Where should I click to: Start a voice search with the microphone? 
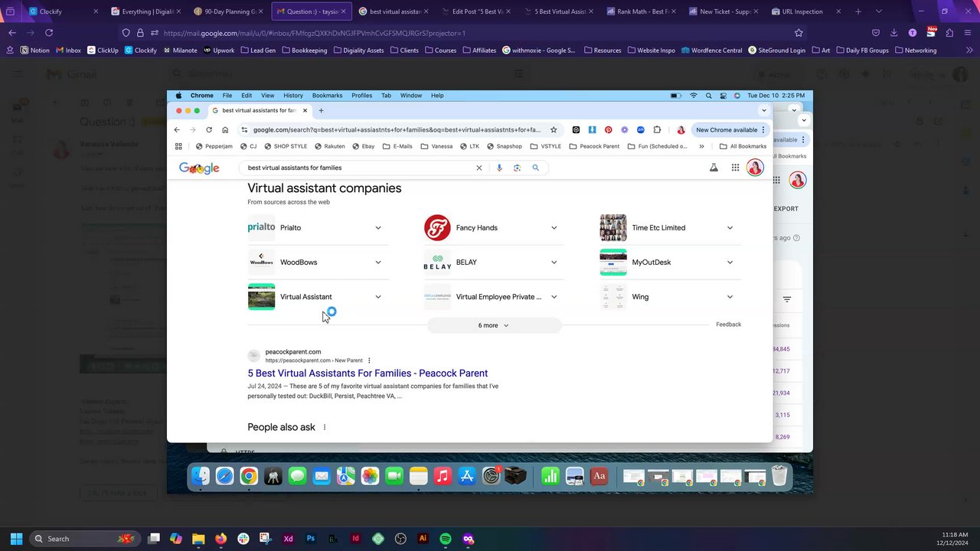point(499,168)
